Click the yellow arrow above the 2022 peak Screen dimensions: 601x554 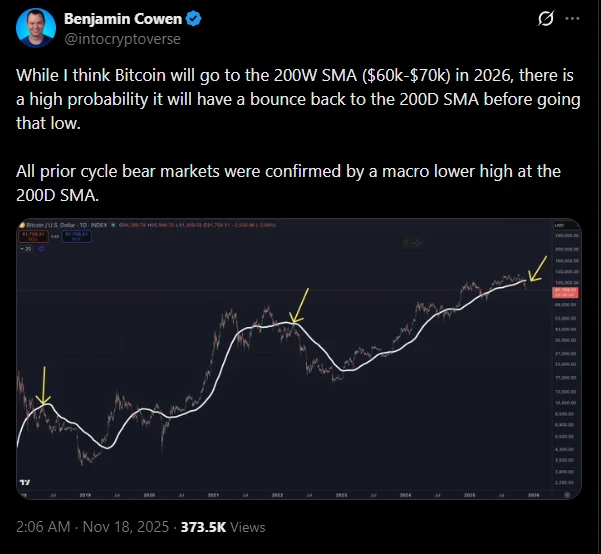click(297, 305)
